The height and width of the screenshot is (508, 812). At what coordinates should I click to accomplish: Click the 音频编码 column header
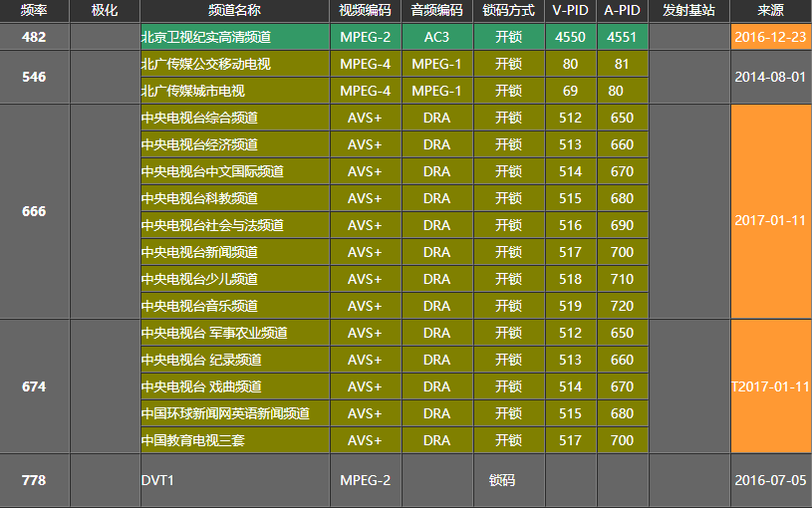[436, 10]
